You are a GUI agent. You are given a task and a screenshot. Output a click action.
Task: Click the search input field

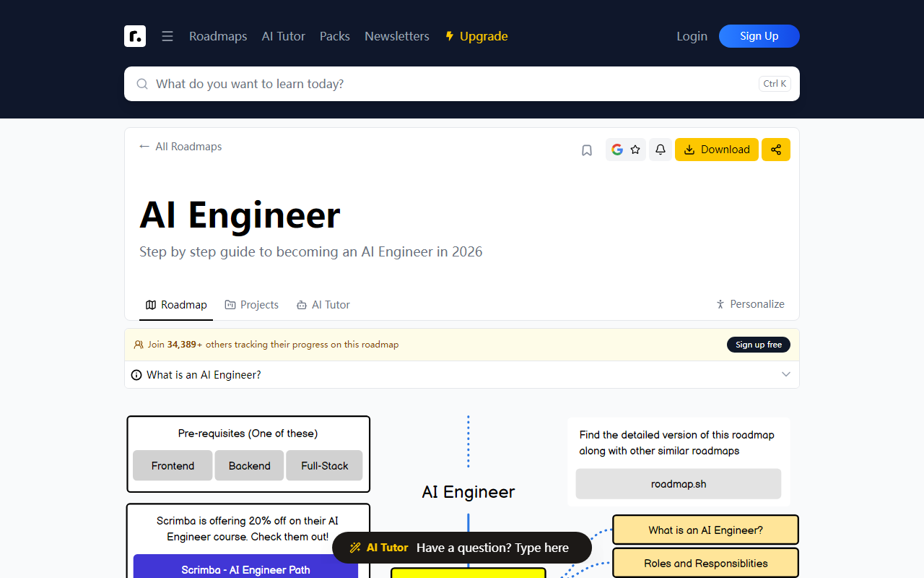tap(462, 84)
